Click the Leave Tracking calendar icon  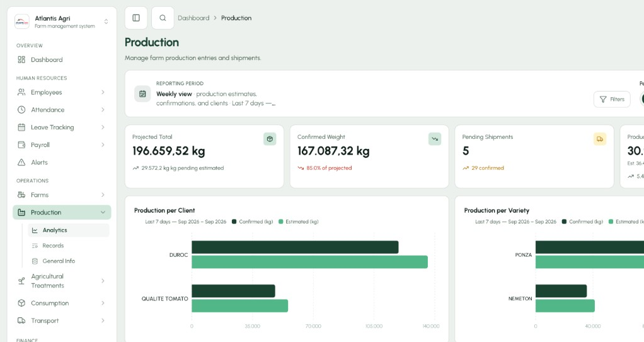(x=21, y=127)
